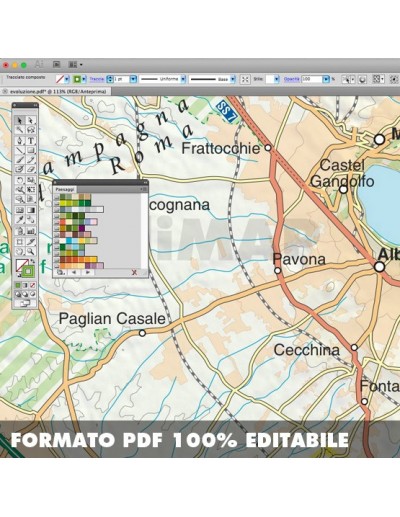This screenshot has height=517, width=400.
Task: Open the Paesaggi panel options menu
Action: [145, 189]
